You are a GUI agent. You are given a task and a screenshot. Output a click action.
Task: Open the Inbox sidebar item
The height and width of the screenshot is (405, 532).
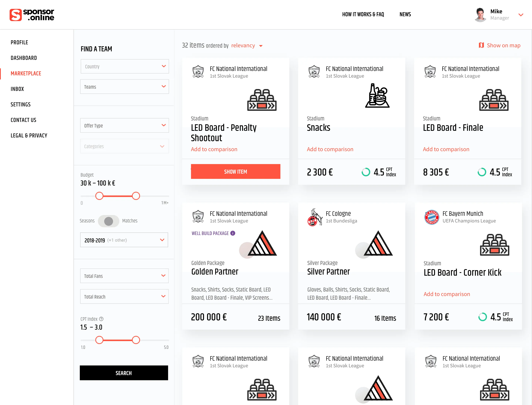tap(17, 89)
